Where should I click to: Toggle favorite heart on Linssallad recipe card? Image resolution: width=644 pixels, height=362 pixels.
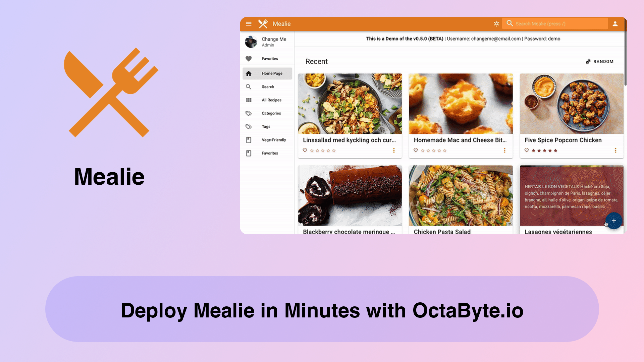coord(305,150)
